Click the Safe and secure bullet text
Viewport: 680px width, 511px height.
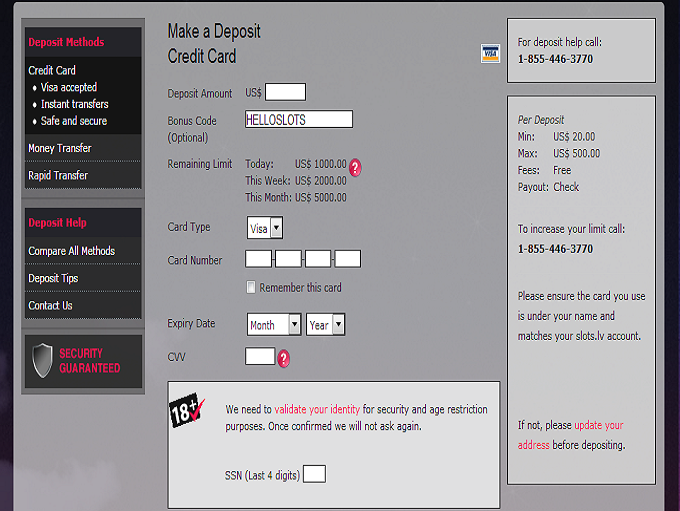[74, 121]
